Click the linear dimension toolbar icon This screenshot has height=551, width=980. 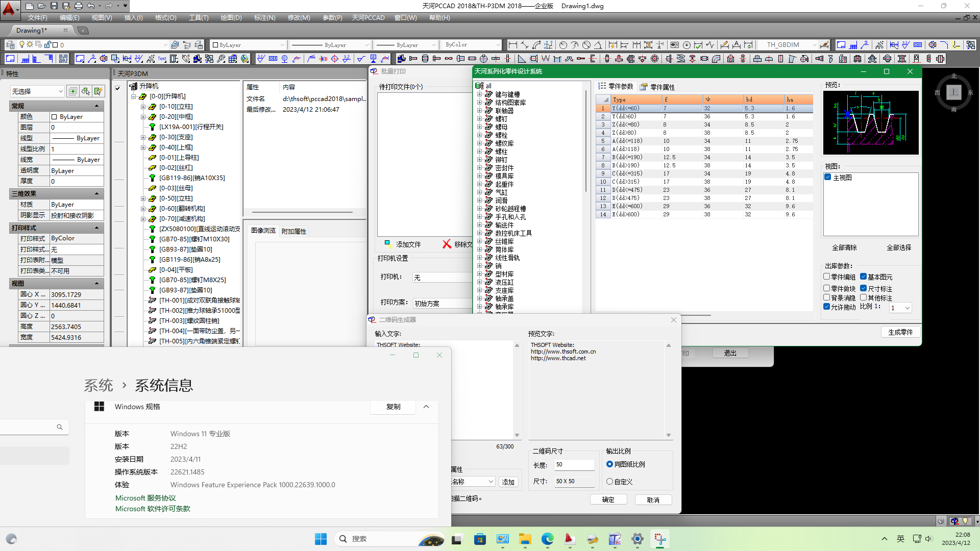click(513, 45)
